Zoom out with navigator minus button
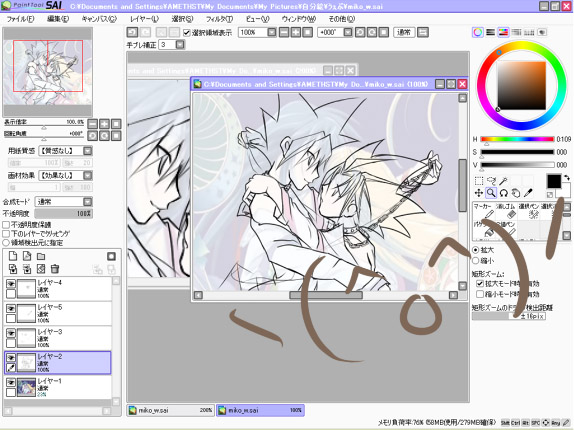 93,124
